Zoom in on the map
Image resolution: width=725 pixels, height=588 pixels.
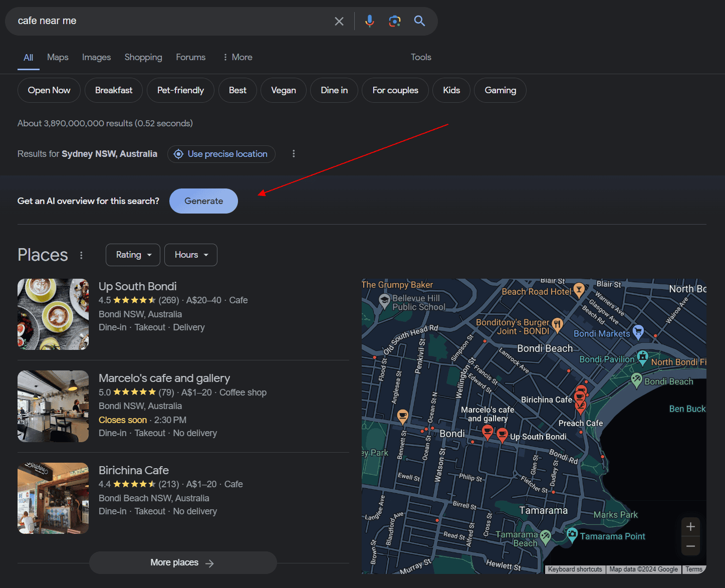tap(690, 527)
